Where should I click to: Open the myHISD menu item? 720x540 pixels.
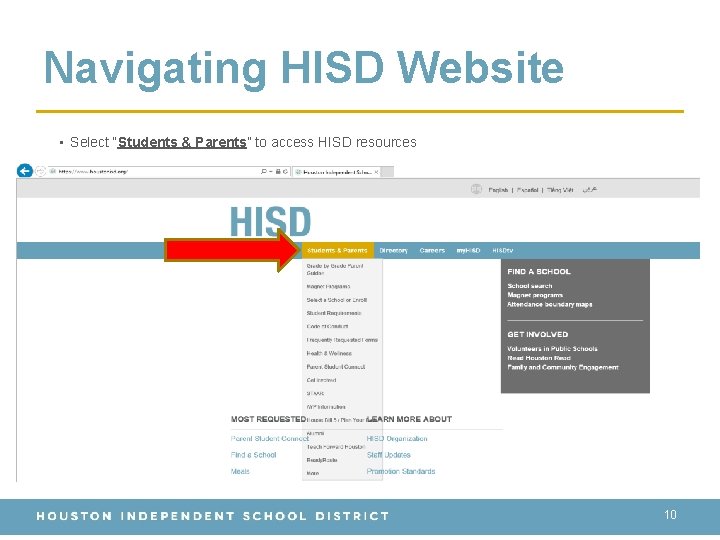pos(468,250)
